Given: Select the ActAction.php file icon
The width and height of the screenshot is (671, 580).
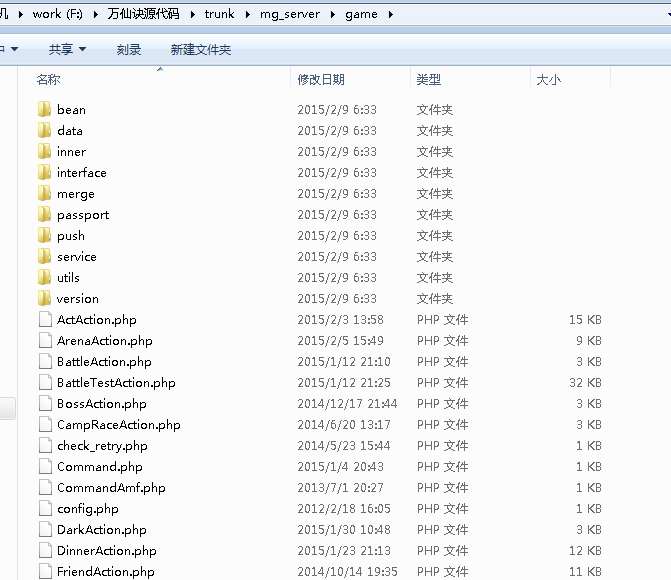Looking at the screenshot, I should point(44,320).
